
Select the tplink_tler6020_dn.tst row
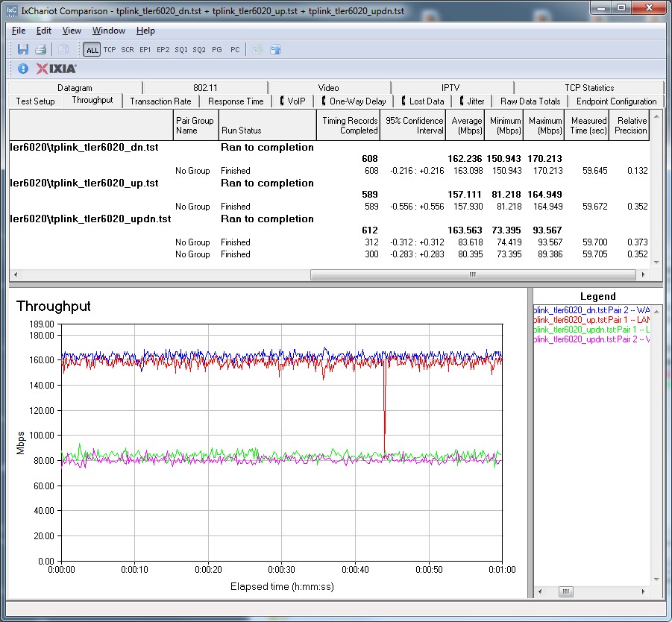point(329,147)
